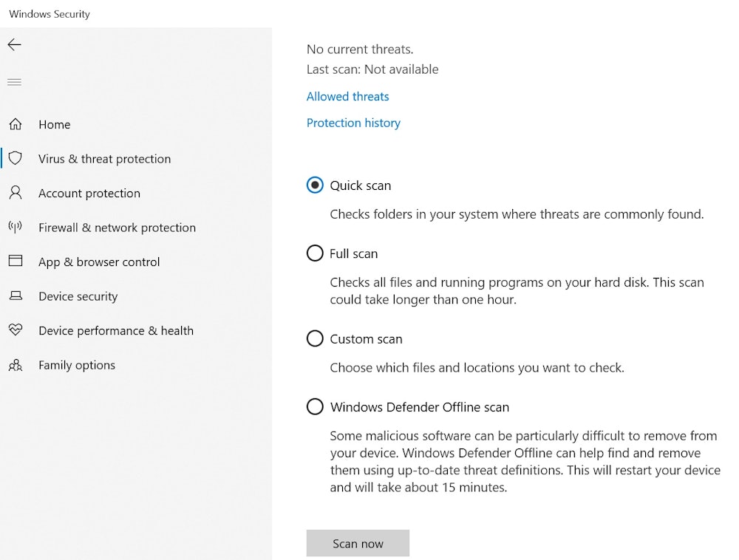Open the Family options menu item
The image size is (739, 560).
click(77, 365)
